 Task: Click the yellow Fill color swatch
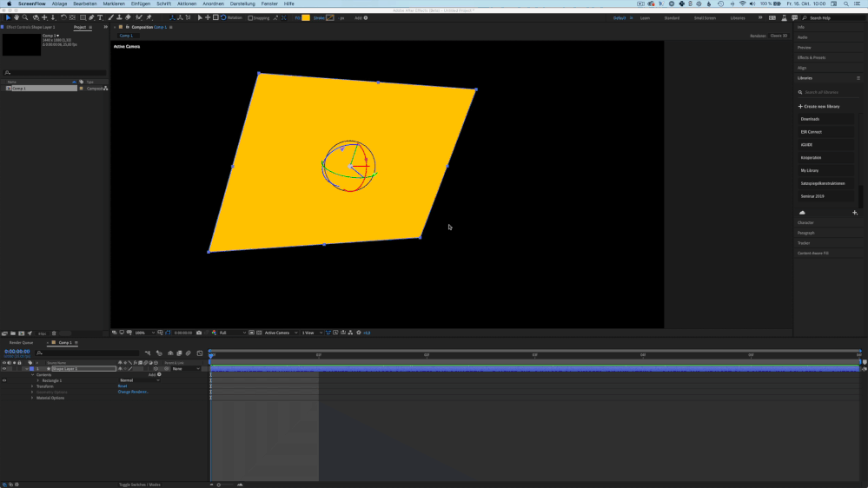pos(306,17)
